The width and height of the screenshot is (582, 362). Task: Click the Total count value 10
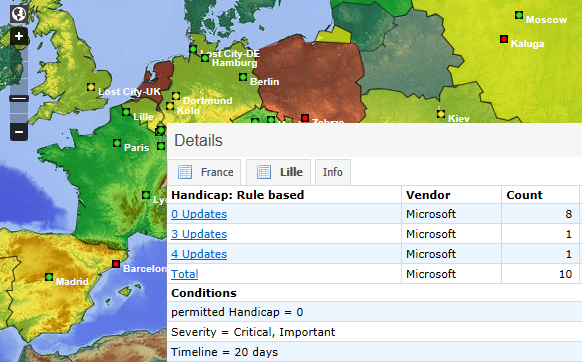coord(565,274)
